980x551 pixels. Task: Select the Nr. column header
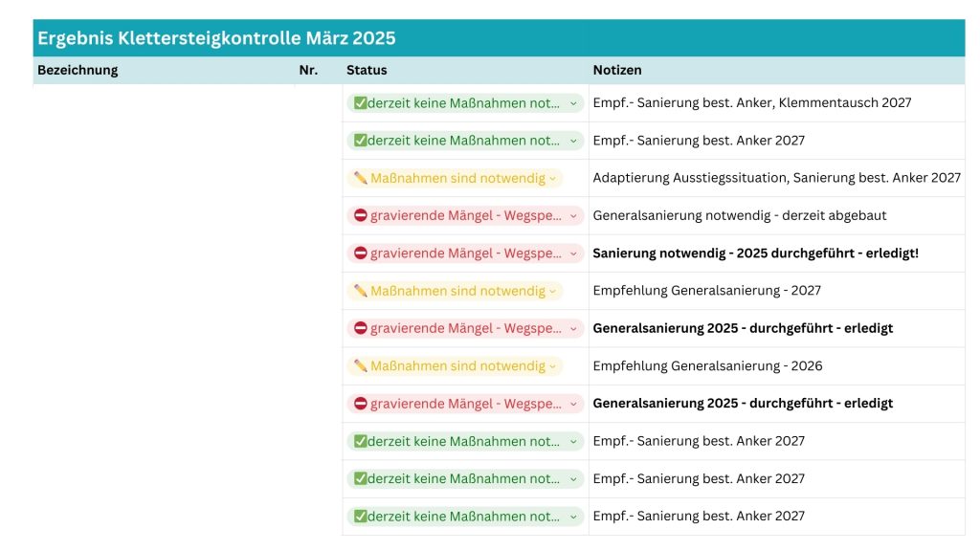pos(308,70)
